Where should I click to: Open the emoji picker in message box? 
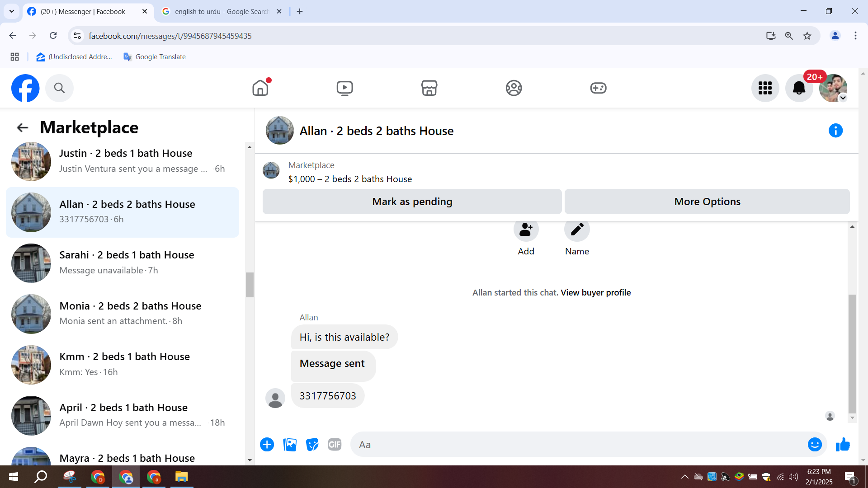[815, 445]
